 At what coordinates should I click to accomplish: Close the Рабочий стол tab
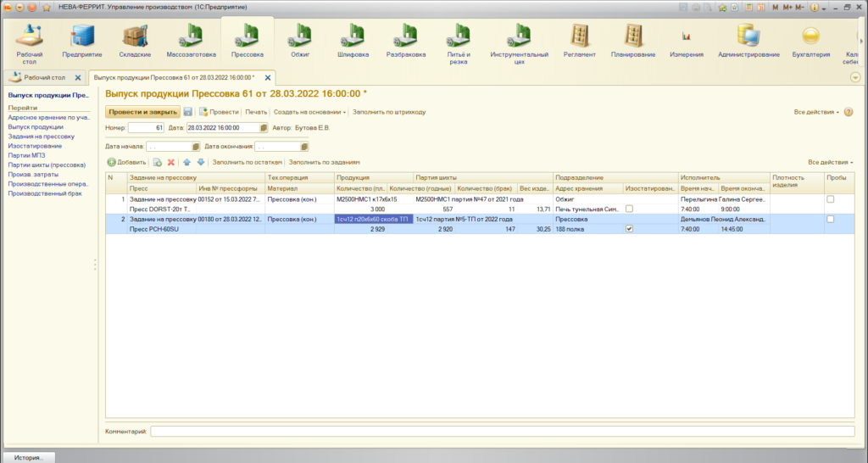coord(78,78)
